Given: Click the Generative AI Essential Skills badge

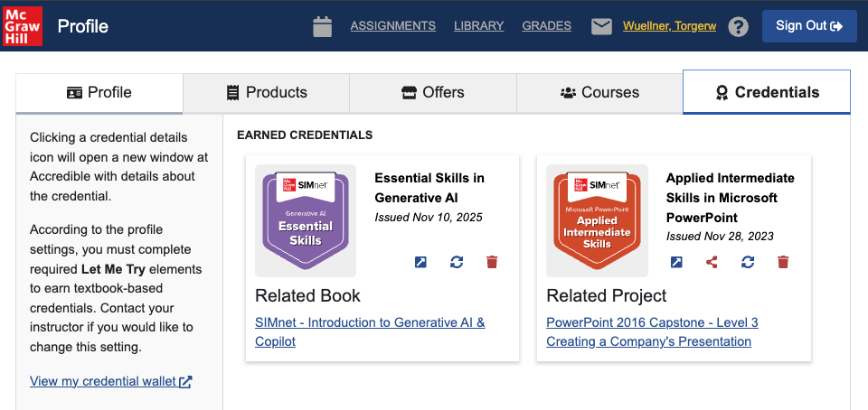Looking at the screenshot, I should click(306, 220).
